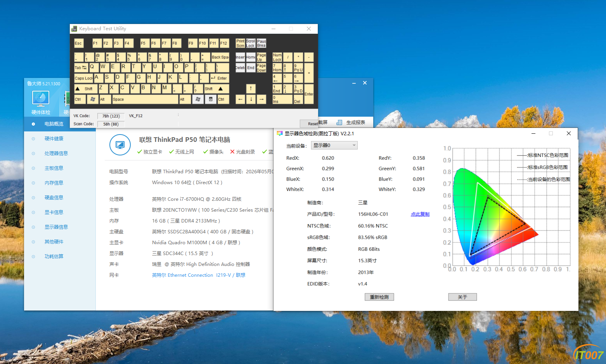Click the Delete key in the navigation cluster

(240, 68)
